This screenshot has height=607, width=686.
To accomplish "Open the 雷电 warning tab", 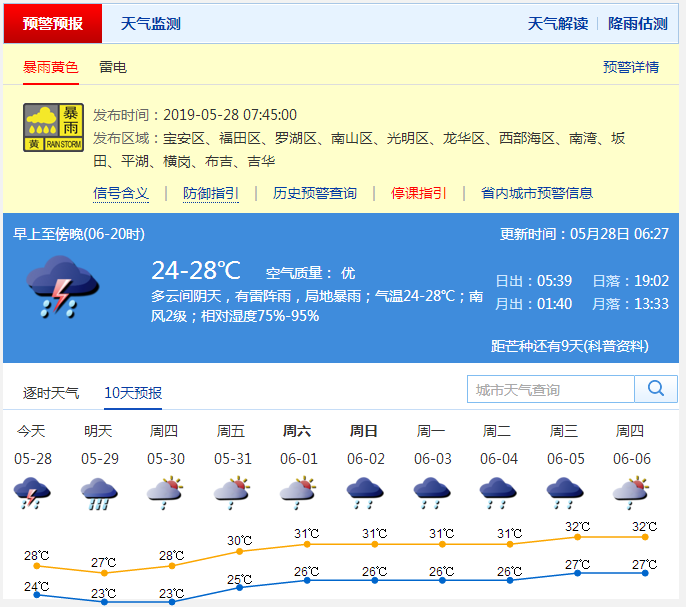I will click(112, 67).
